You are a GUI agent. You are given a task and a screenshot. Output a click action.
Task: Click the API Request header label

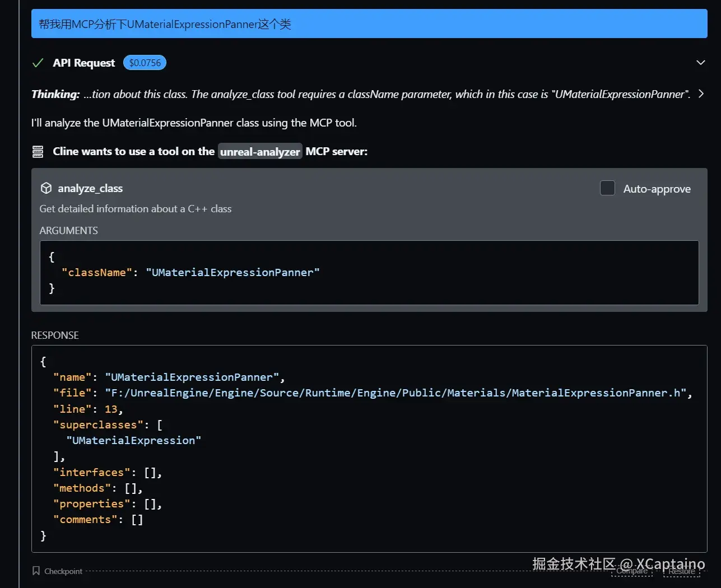(83, 63)
